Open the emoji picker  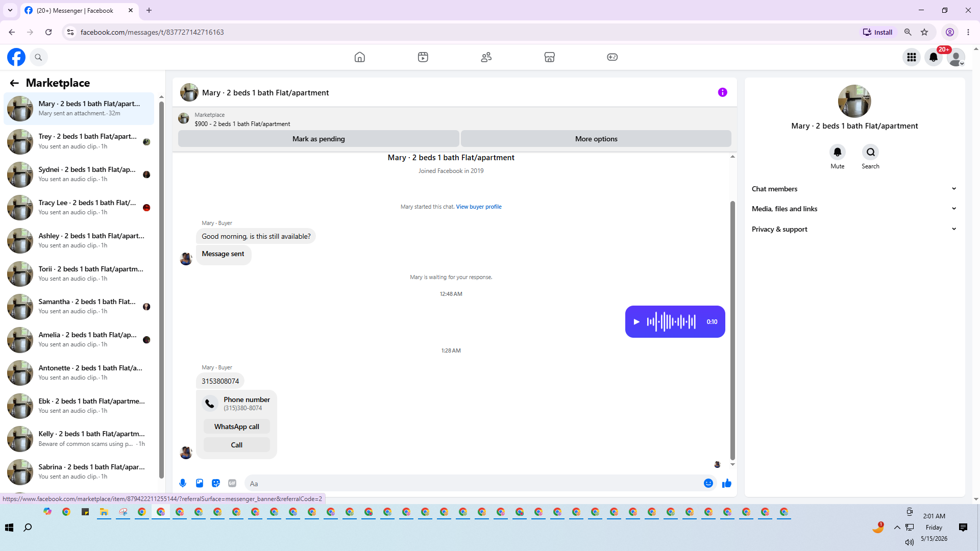tap(708, 483)
